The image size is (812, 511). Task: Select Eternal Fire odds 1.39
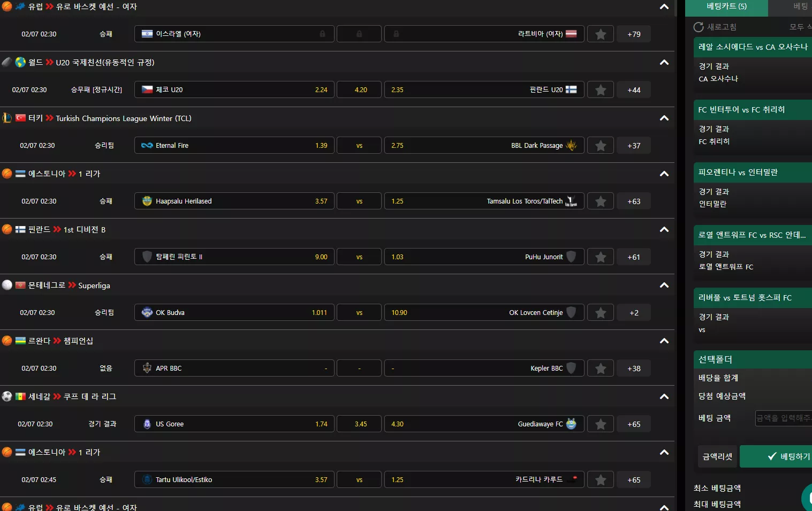(x=234, y=146)
